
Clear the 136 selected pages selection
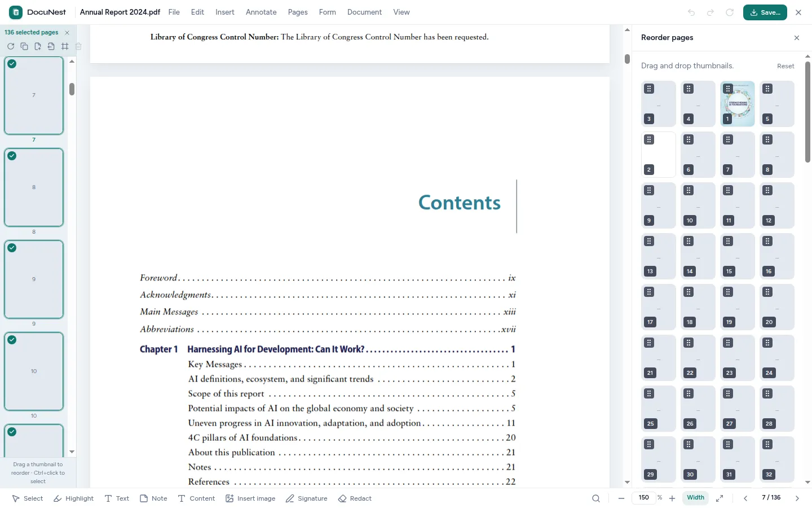[x=67, y=33]
